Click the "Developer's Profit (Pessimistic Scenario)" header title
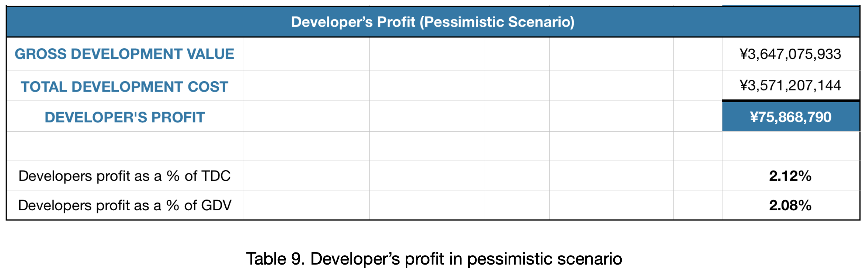Viewport: 868px width, 277px height. (x=433, y=22)
